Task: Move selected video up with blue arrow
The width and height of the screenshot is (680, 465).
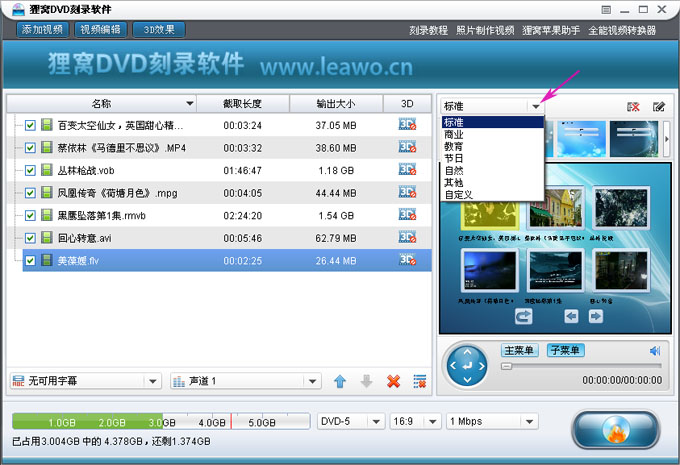Action: (340, 381)
